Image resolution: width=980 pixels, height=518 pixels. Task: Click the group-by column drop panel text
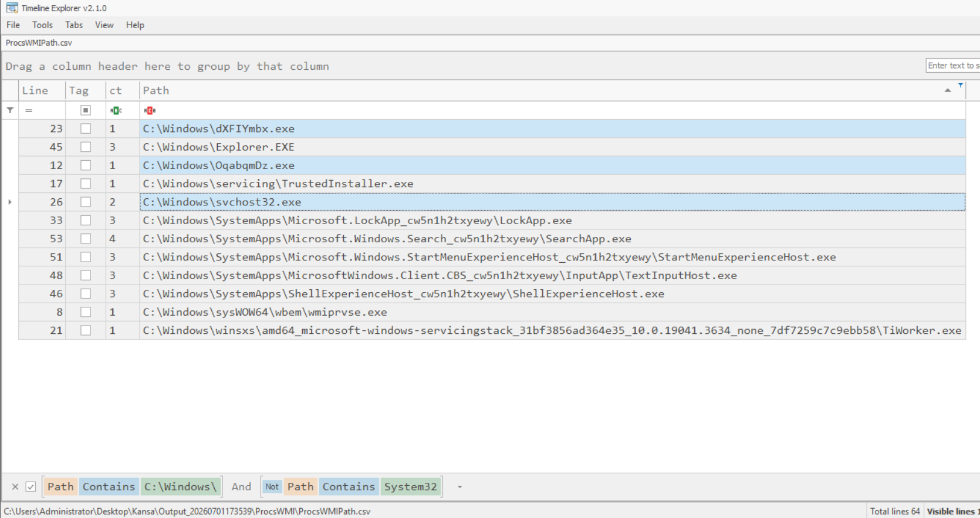167,66
